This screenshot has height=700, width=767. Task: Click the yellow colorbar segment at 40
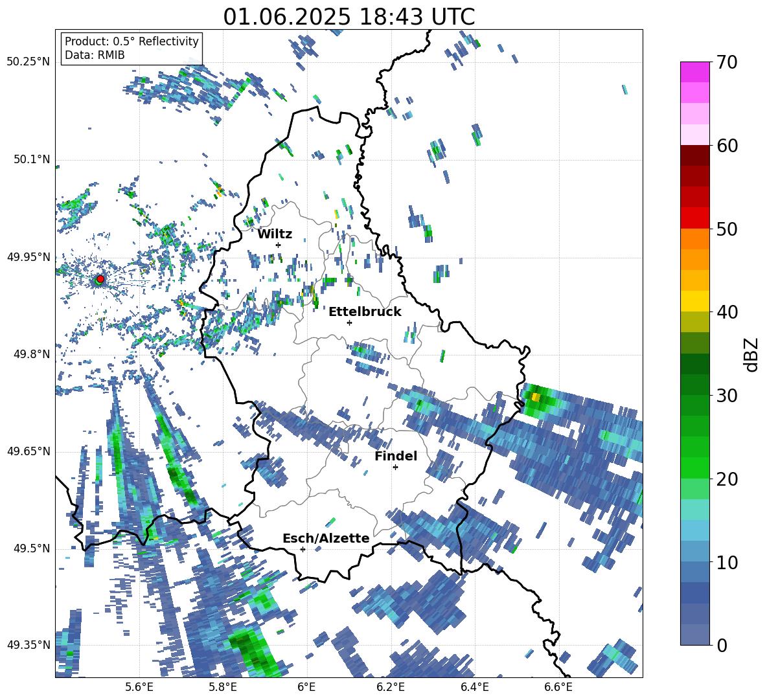(694, 301)
